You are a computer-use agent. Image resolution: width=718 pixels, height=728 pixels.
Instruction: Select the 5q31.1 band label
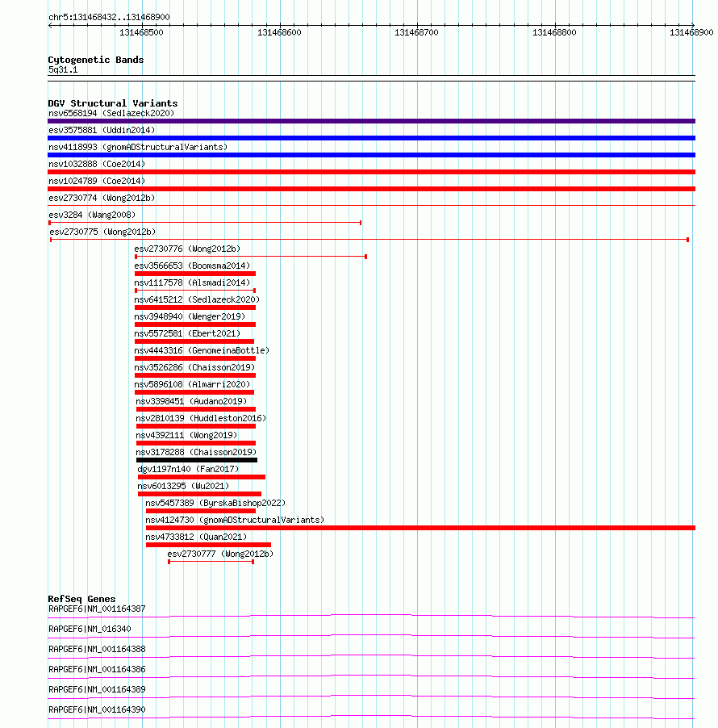click(63, 69)
